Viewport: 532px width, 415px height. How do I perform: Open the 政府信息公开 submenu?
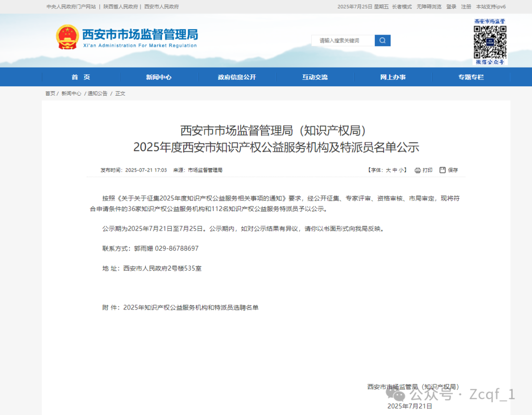coord(237,77)
